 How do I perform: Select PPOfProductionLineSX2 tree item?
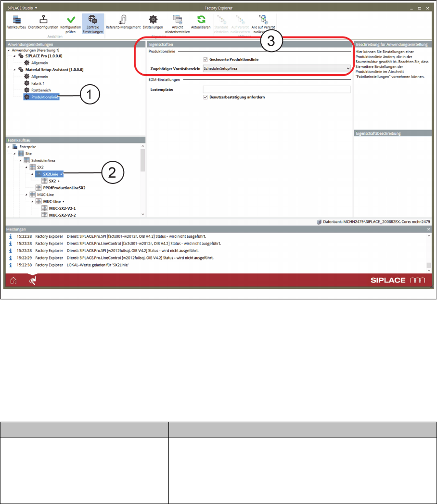click(x=64, y=188)
